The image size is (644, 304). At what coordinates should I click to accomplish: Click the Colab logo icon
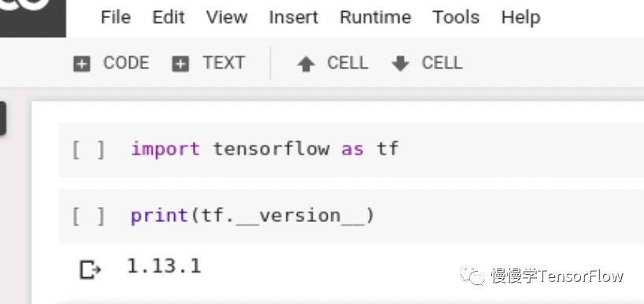coord(32,18)
